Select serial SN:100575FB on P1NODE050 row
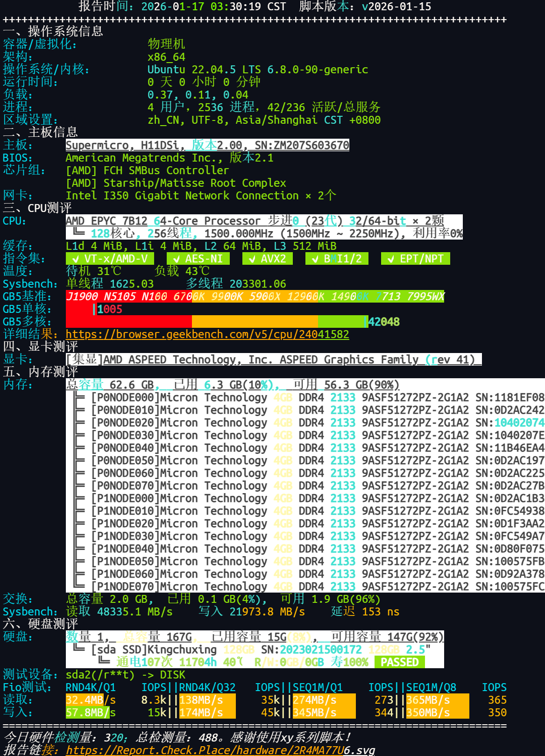 tap(510, 561)
